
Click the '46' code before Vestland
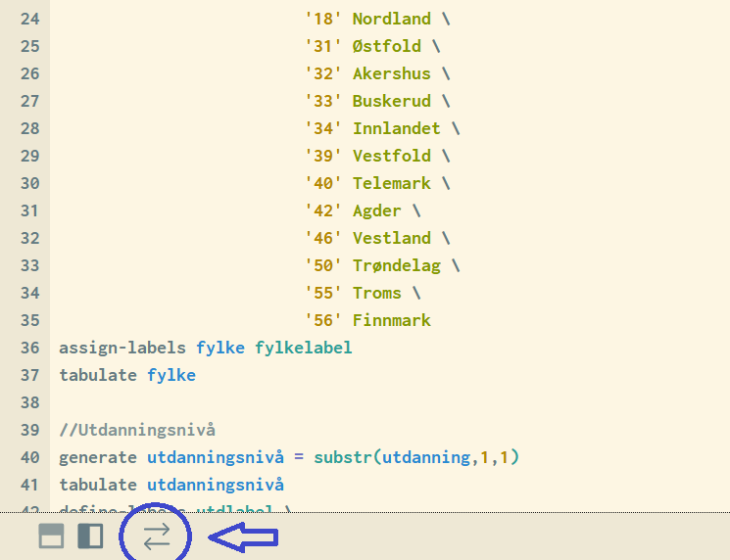pos(323,238)
